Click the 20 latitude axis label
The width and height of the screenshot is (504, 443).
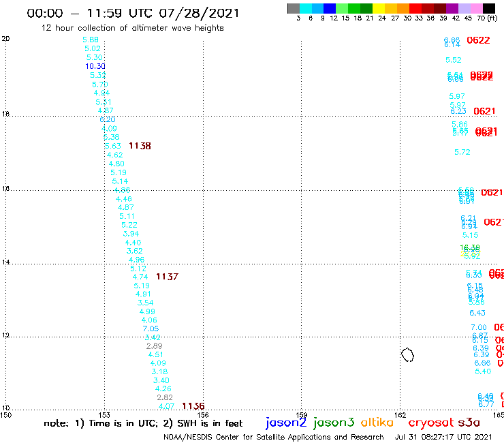pyautogui.click(x=5, y=39)
